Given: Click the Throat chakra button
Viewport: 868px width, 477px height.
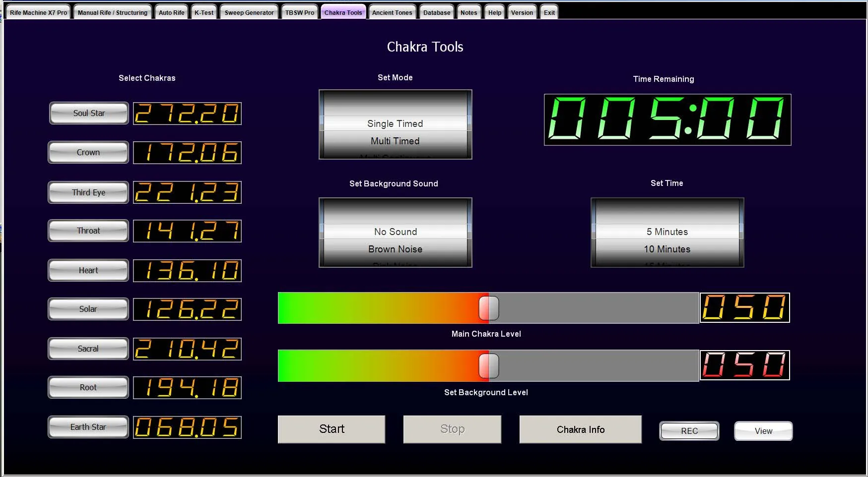Looking at the screenshot, I should [88, 231].
